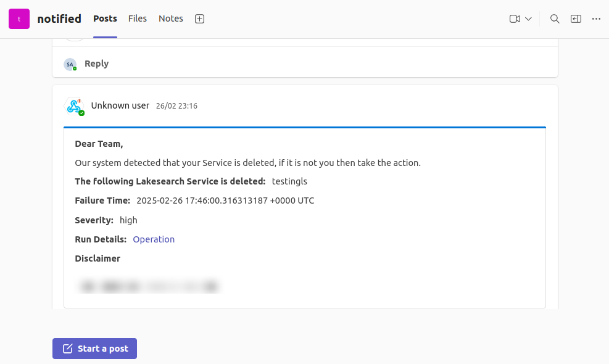Open the Files tab
This screenshot has height=364, width=609.
(x=138, y=19)
